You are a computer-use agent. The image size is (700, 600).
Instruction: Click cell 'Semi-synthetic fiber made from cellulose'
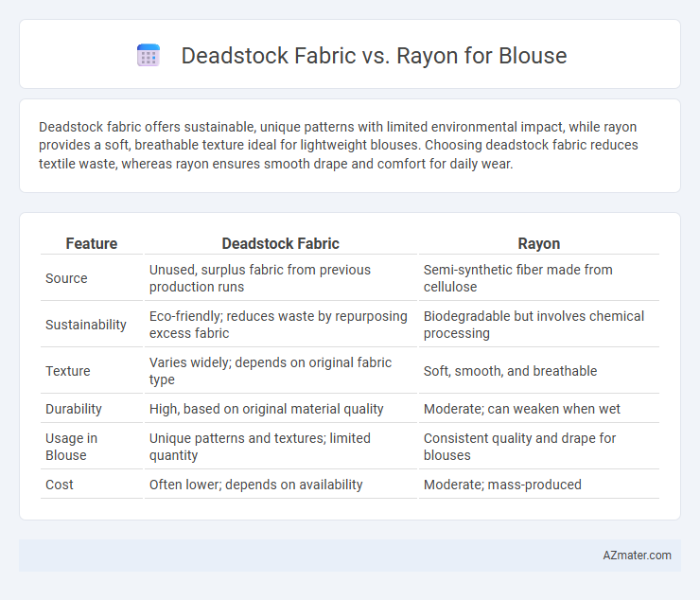point(539,278)
